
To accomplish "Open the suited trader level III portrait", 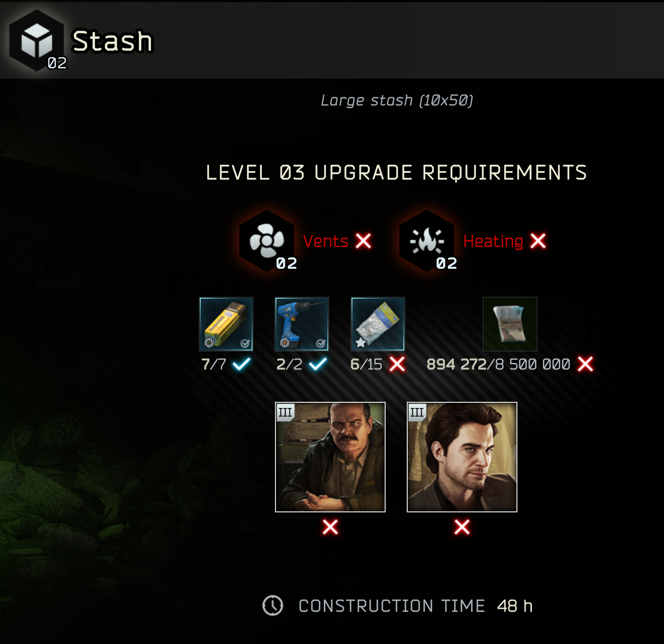I will tap(462, 457).
